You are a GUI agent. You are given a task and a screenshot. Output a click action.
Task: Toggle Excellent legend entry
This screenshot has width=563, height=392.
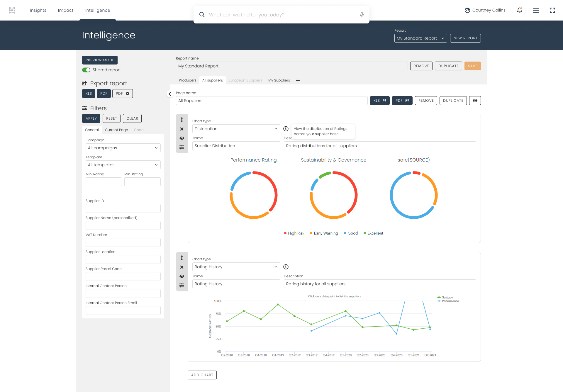coord(373,233)
